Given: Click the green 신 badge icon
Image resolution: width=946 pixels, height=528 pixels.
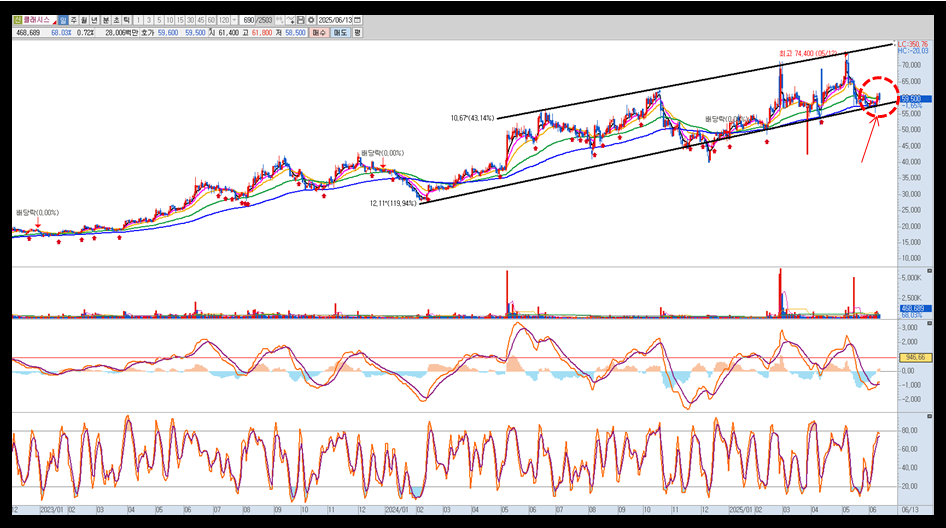Looking at the screenshot, I should [x=17, y=21].
